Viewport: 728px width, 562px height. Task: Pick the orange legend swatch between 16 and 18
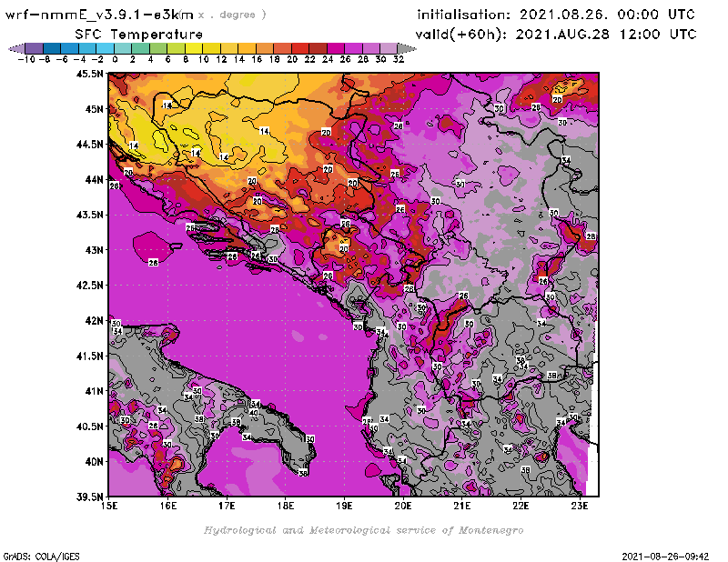265,48
